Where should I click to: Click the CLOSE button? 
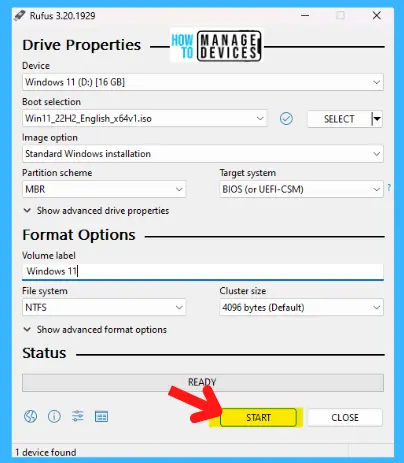click(x=345, y=417)
